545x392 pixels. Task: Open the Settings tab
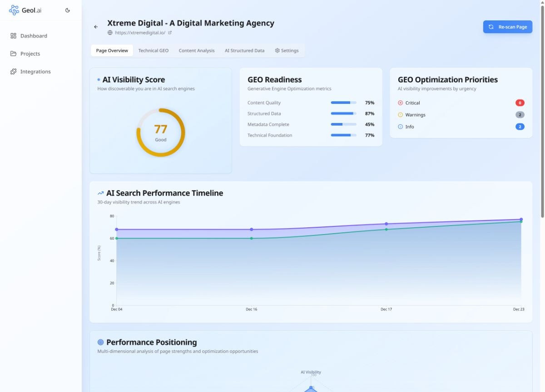click(x=287, y=50)
